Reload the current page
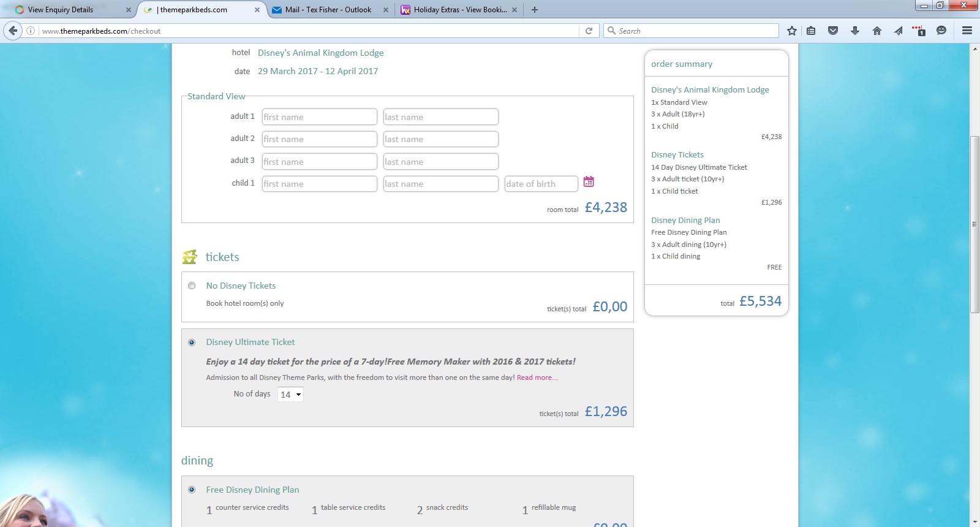This screenshot has height=527, width=980. click(x=589, y=31)
